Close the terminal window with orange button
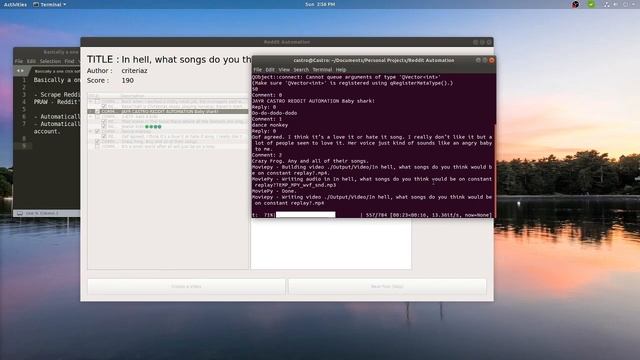The height and width of the screenshot is (360, 640). tap(491, 60)
